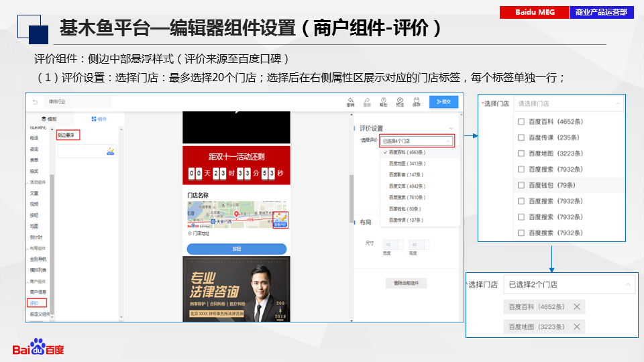Check the 百度百科 (4652条) checkbox

point(521,121)
